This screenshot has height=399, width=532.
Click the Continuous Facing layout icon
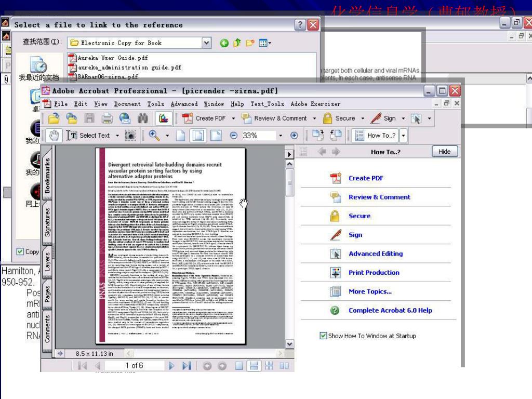coord(269,365)
